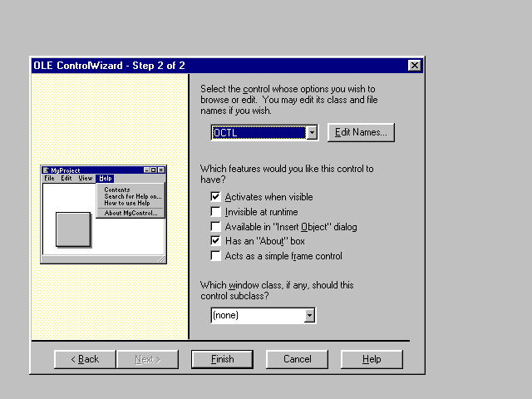Open Help from the bottom button row
532x399 pixels.
[x=372, y=359]
